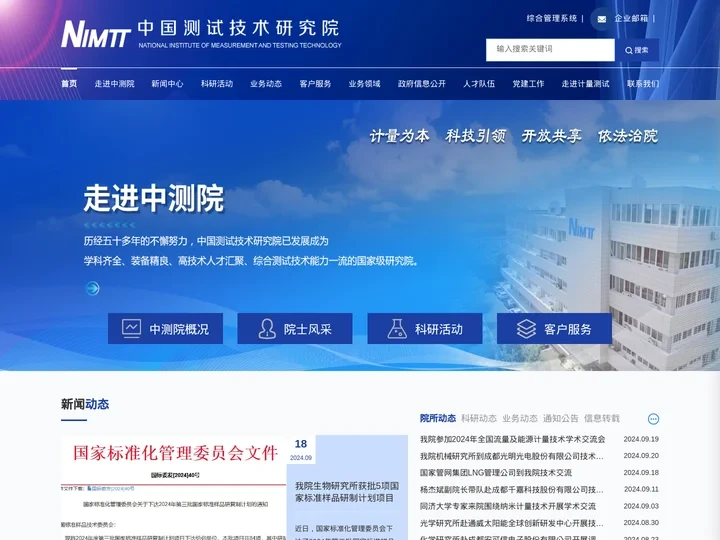Open news 同济大学专家来院围绕纳米计量技术开展学术交流

pyautogui.click(x=508, y=506)
